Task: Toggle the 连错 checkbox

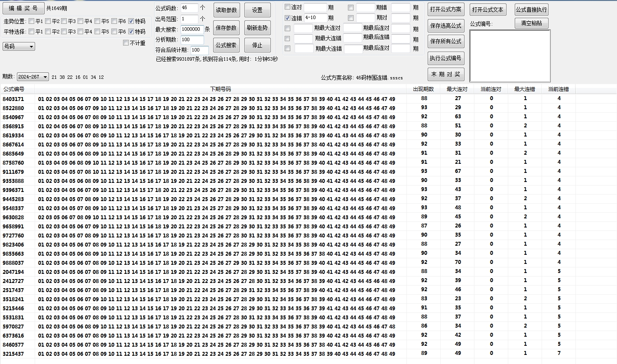Action: (288, 18)
